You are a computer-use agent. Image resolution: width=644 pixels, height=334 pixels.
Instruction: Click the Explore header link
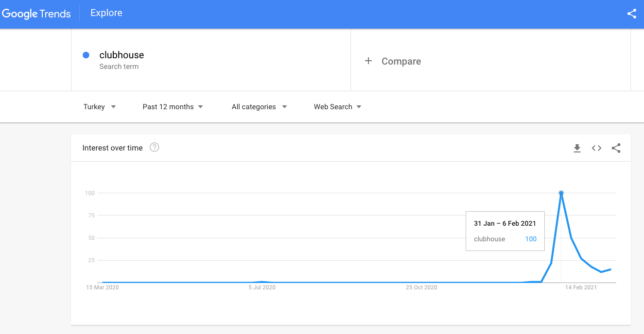pyautogui.click(x=106, y=13)
